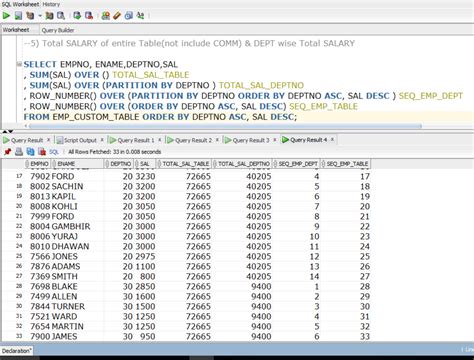
Task: Click the SQL History toolbar icon
Action: [129, 15]
